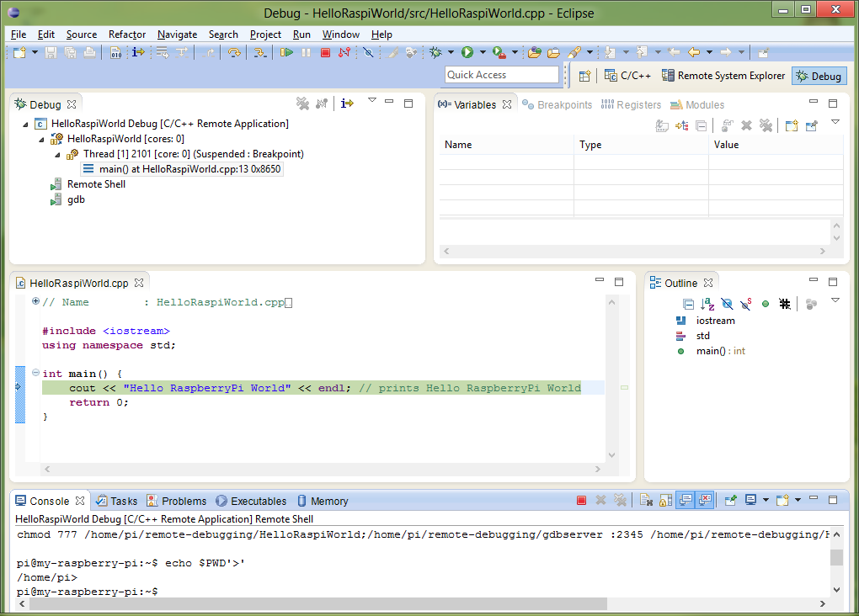Go back to last edit location arrow
This screenshot has height=616, width=859.
(674, 52)
